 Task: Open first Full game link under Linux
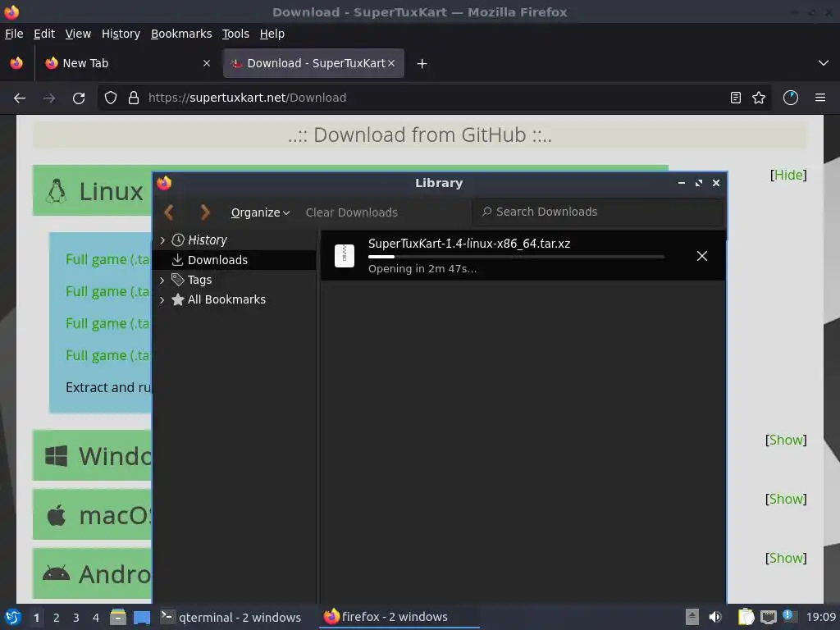(107, 260)
